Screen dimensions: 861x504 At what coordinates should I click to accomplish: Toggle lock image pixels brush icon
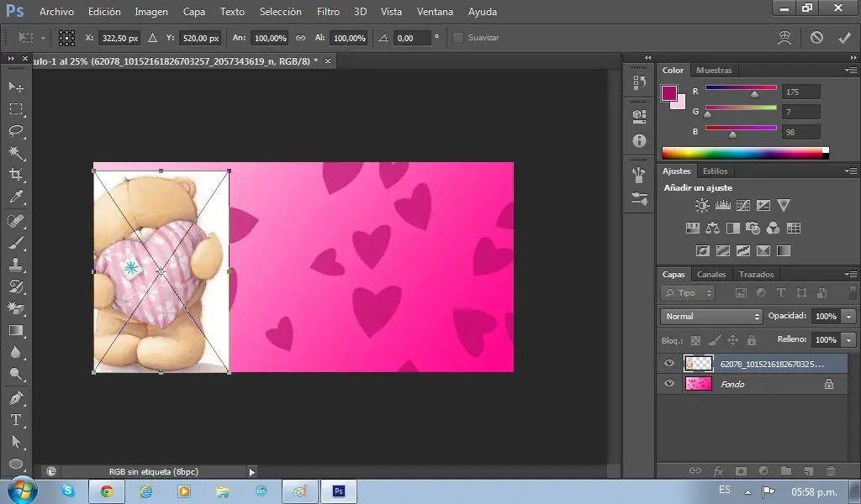click(715, 340)
